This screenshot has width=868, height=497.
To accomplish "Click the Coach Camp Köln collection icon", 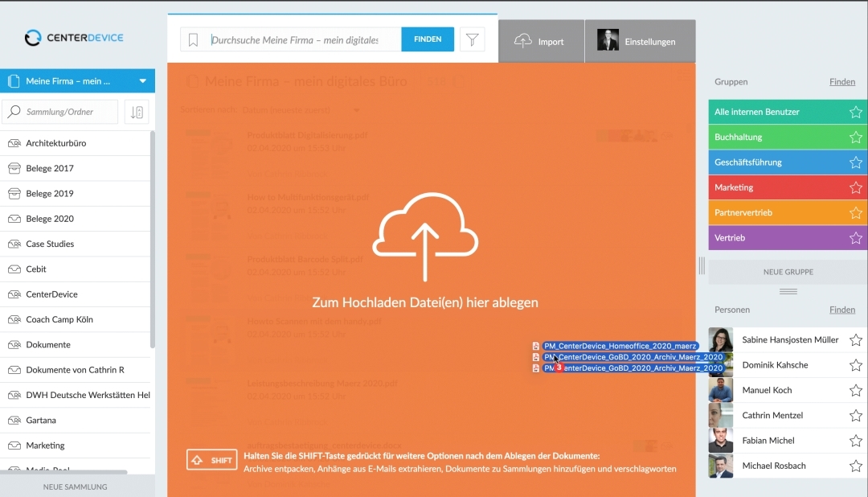I will click(x=14, y=319).
